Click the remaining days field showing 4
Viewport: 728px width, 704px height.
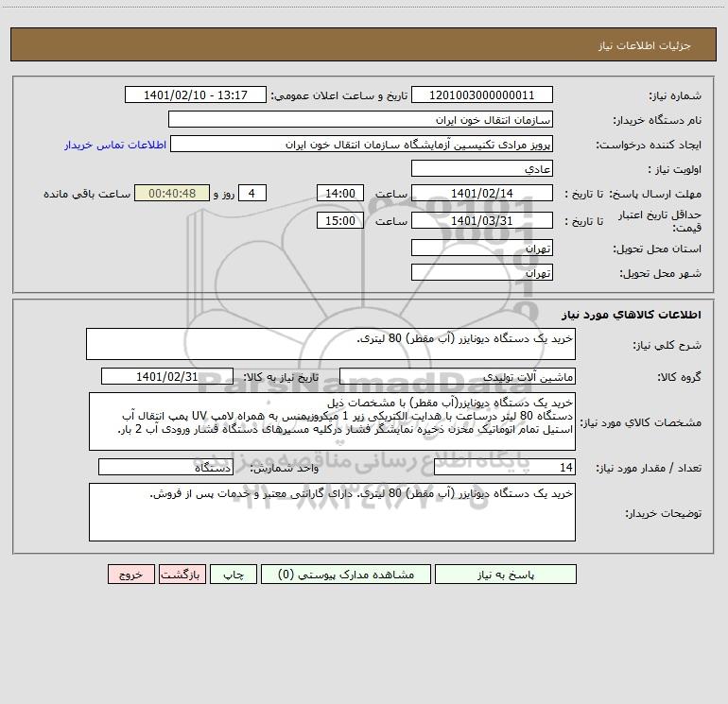(252, 193)
